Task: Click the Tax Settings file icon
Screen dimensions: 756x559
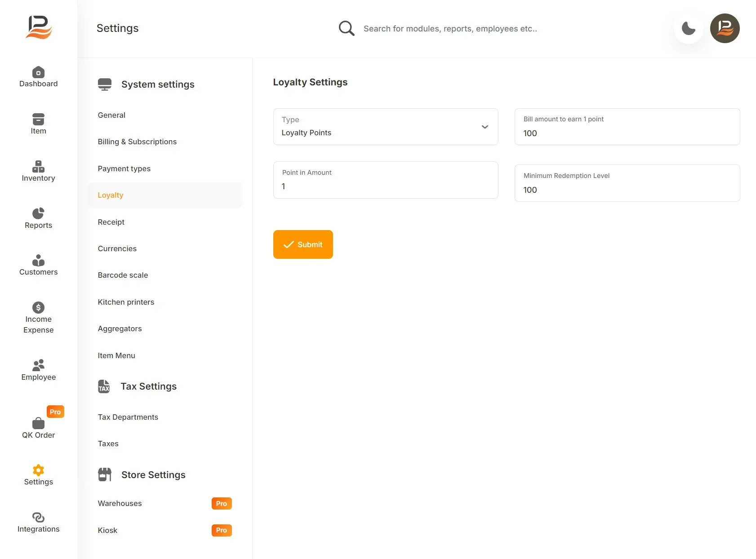Action: [104, 386]
